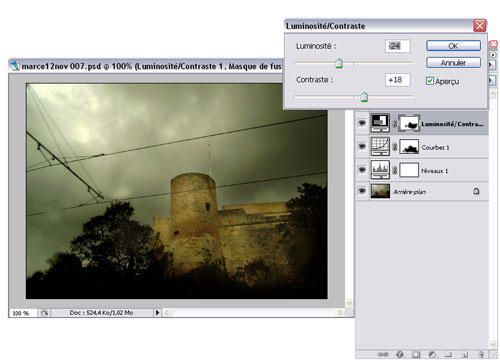Toggle visibility of the Arrière-plan layer
This screenshot has height=361, width=500.
(362, 191)
